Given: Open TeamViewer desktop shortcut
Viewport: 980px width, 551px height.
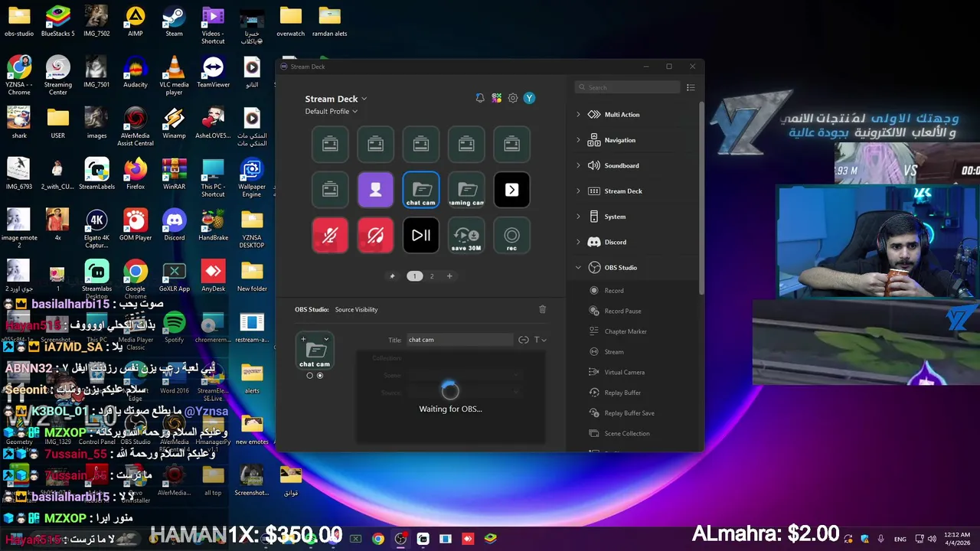Looking at the screenshot, I should coord(213,73).
